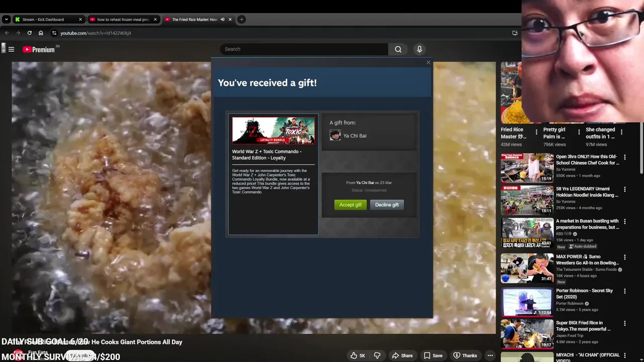This screenshot has height=362, width=644.
Task: Open the browser home page icon
Action: [x=41, y=33]
